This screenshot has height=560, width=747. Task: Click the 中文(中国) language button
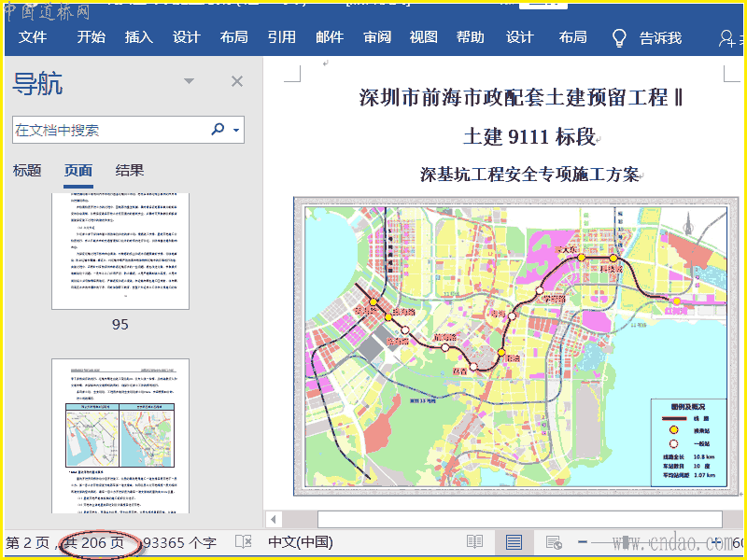tap(300, 542)
